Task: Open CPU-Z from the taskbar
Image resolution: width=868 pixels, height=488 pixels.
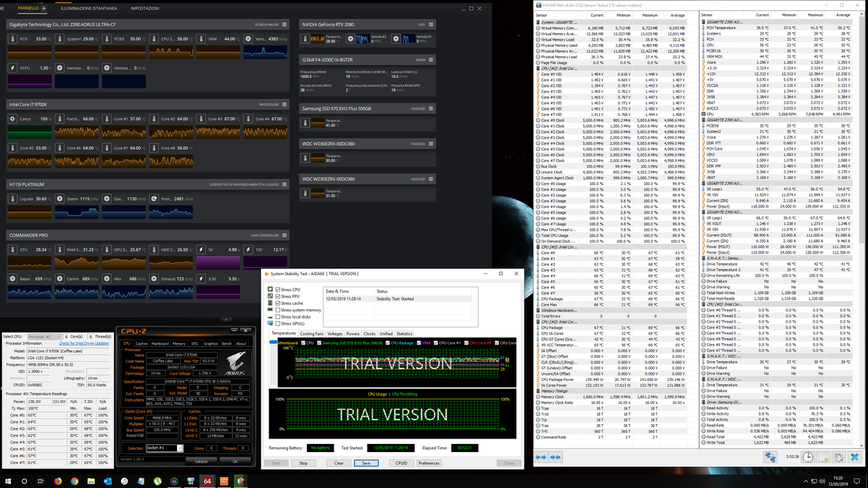Action: [x=224, y=482]
